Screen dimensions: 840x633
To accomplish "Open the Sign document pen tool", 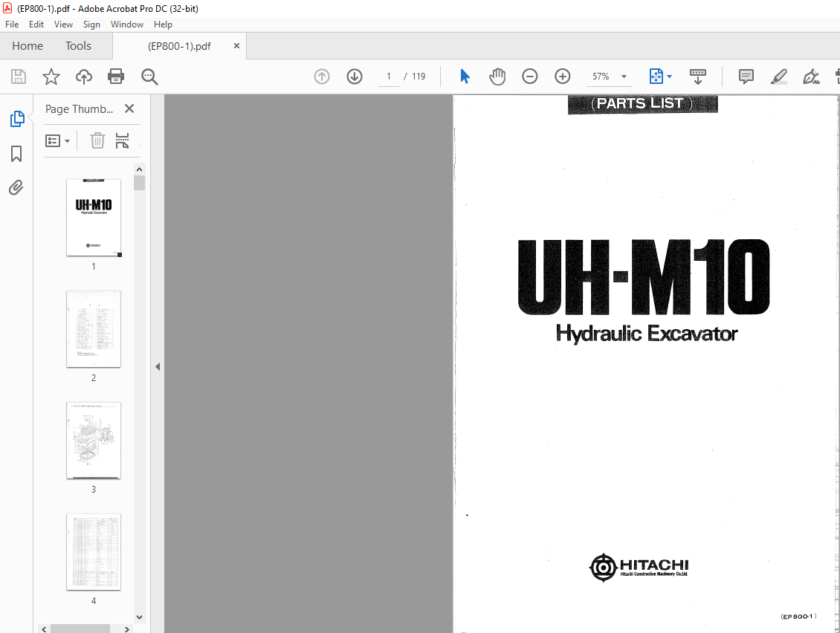I will 811,77.
